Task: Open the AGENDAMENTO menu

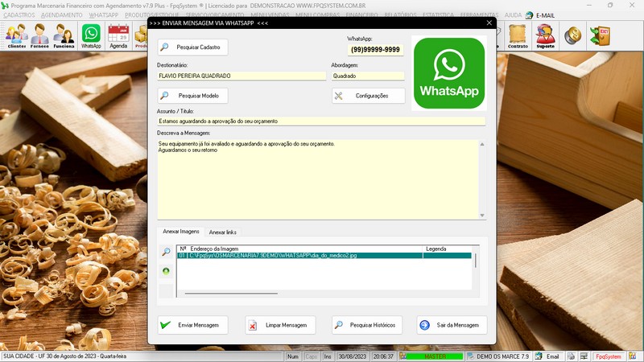Action: [62, 15]
